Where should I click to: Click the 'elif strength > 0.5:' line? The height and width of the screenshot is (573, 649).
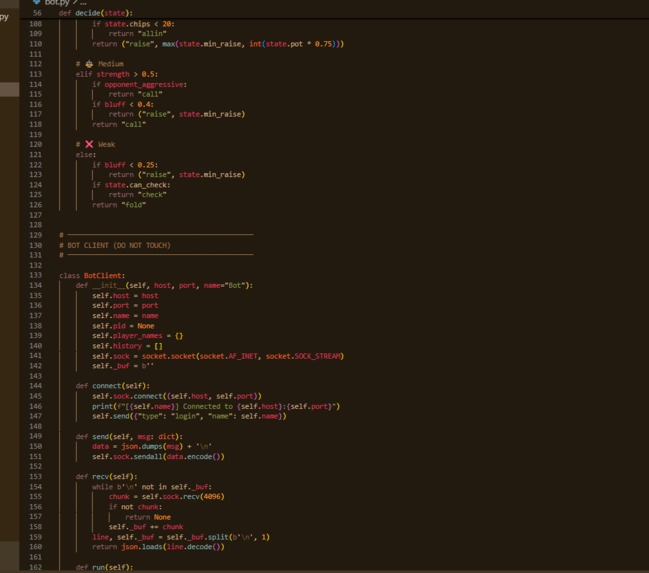[x=117, y=74]
